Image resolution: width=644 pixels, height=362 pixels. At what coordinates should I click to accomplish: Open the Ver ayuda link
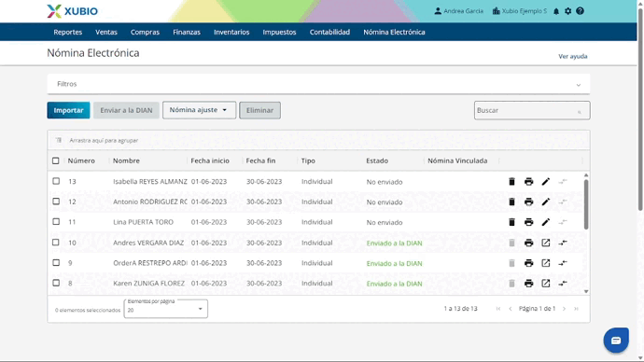tap(572, 56)
